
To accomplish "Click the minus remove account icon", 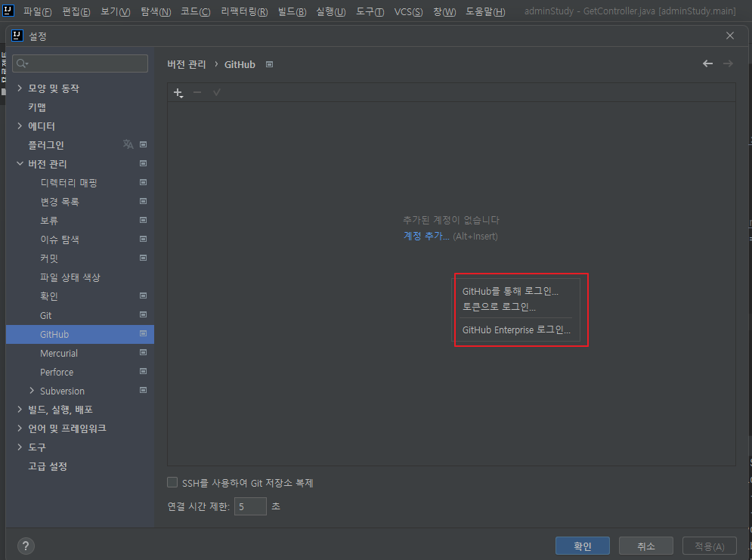I will pos(197,92).
